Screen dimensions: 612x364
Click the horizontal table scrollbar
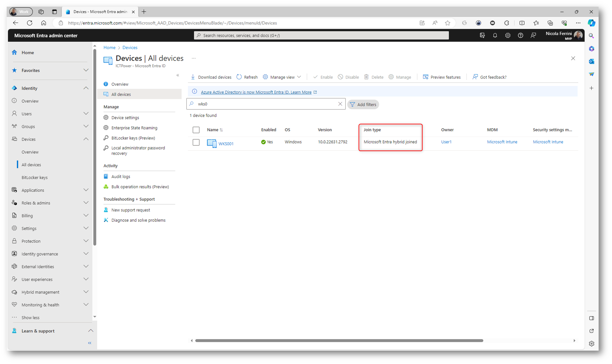tap(339, 340)
